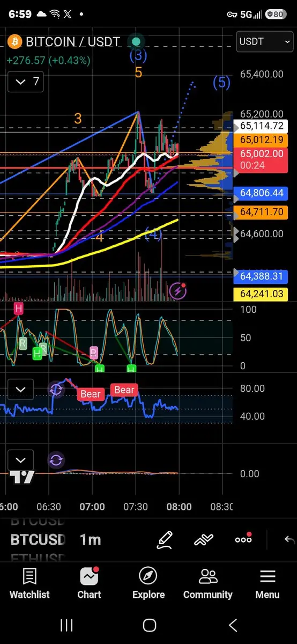Tap the purple sync icon in RSI pane

pyautogui.click(x=56, y=389)
